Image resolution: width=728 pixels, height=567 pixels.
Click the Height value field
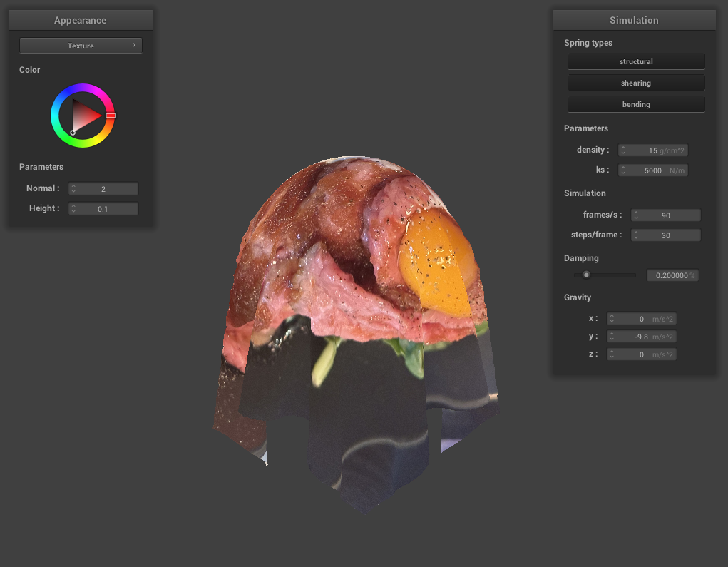pyautogui.click(x=103, y=208)
